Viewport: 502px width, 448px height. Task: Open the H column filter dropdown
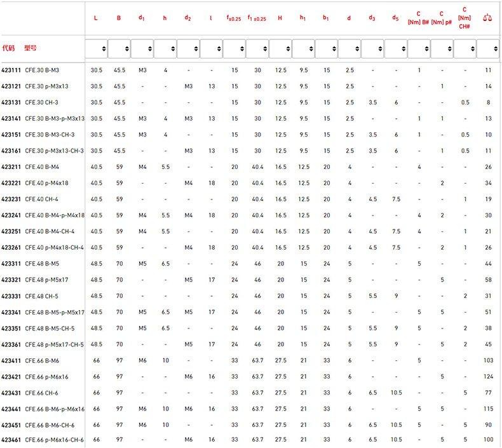[280, 48]
